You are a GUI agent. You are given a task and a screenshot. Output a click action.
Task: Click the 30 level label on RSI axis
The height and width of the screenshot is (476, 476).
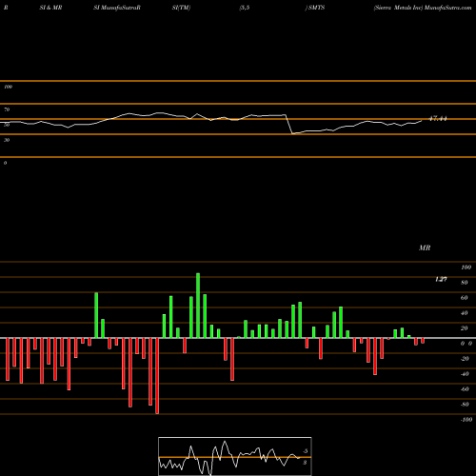click(x=7, y=140)
